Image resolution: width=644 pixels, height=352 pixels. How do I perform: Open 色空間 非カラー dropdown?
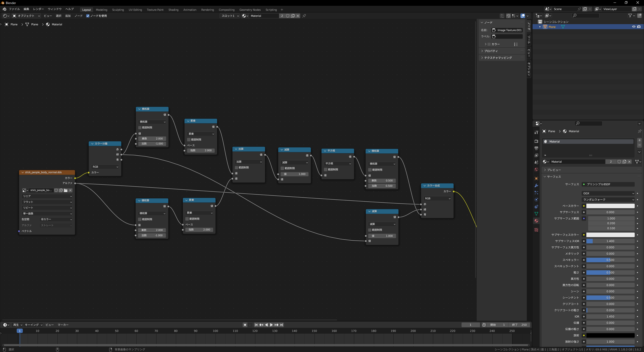pyautogui.click(x=56, y=219)
